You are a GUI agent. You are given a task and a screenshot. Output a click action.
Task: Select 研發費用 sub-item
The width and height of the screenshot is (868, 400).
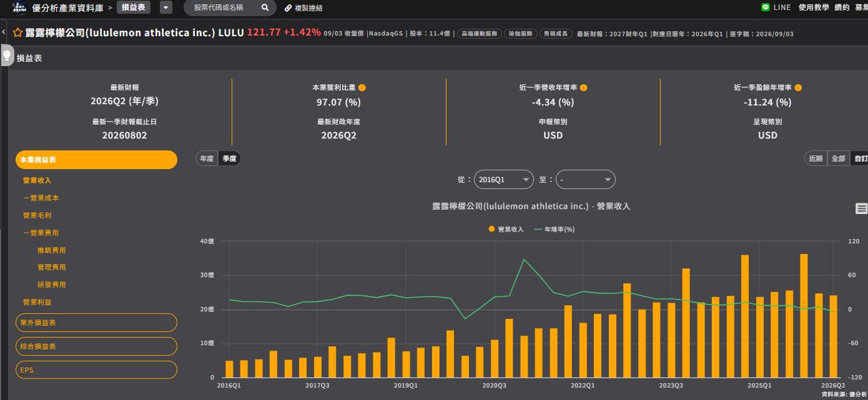coord(51,285)
